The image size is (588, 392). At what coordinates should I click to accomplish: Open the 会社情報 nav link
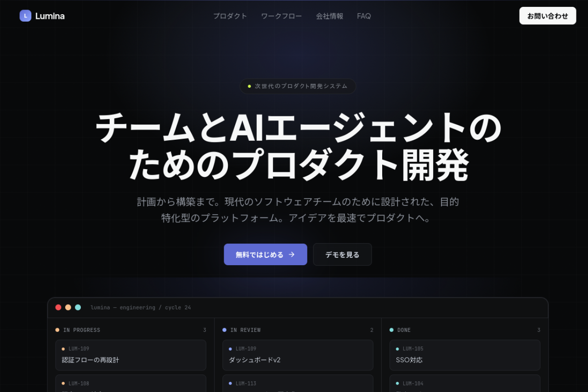pyautogui.click(x=329, y=16)
